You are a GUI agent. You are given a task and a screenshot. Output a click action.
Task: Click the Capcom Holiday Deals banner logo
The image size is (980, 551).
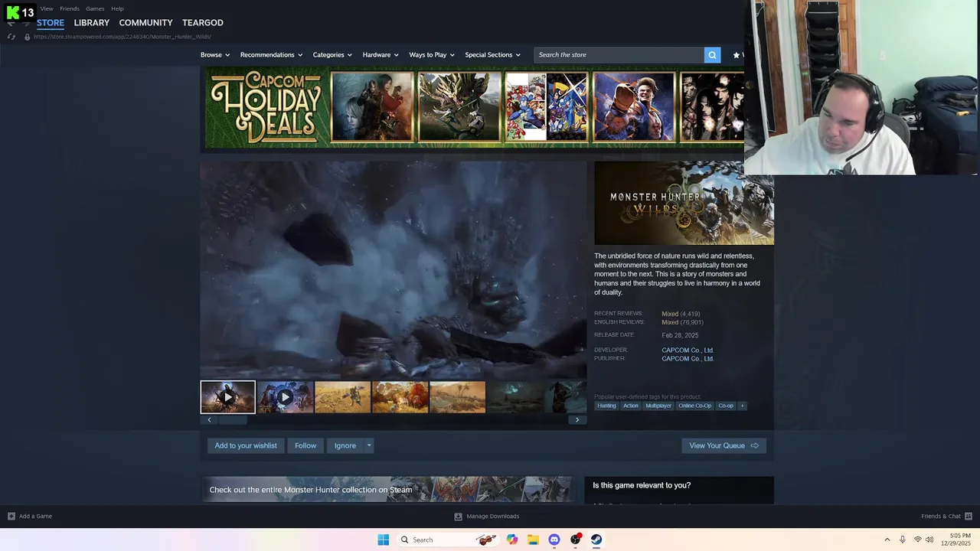point(266,107)
